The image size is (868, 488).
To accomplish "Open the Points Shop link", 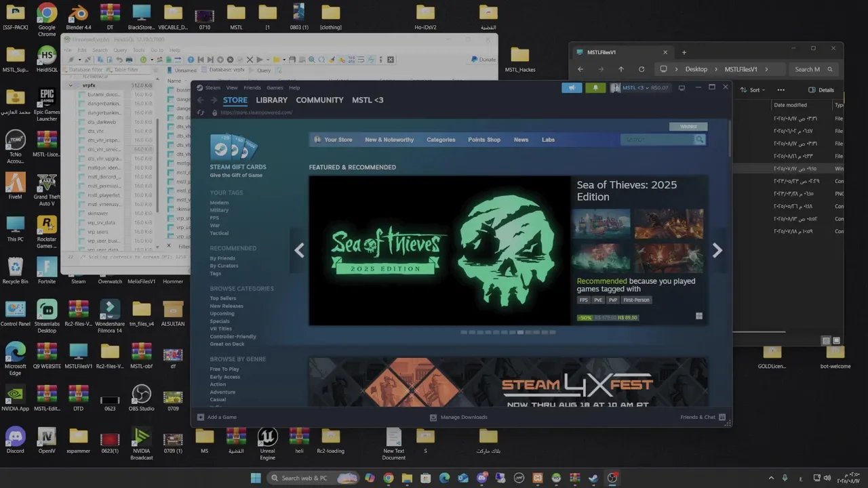I will [x=484, y=140].
